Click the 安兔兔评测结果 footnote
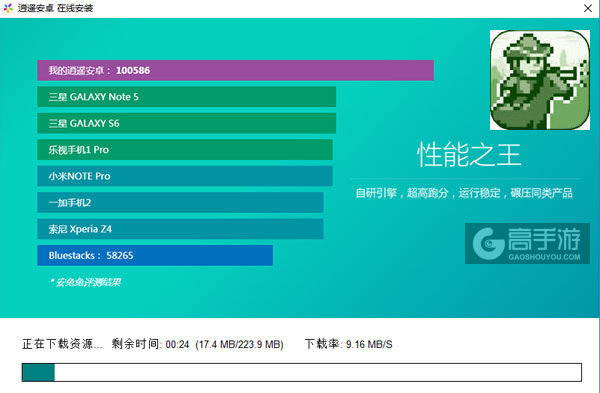This screenshot has width=600, height=393. pyautogui.click(x=85, y=282)
